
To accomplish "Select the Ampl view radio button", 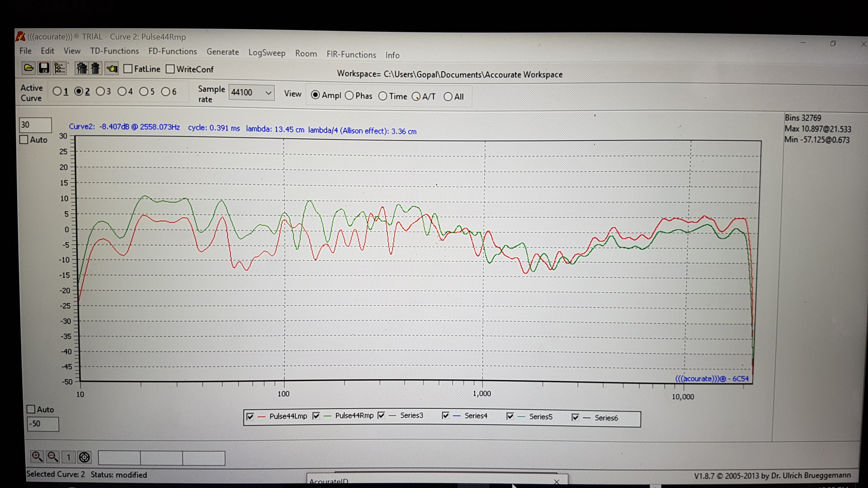I will point(315,95).
